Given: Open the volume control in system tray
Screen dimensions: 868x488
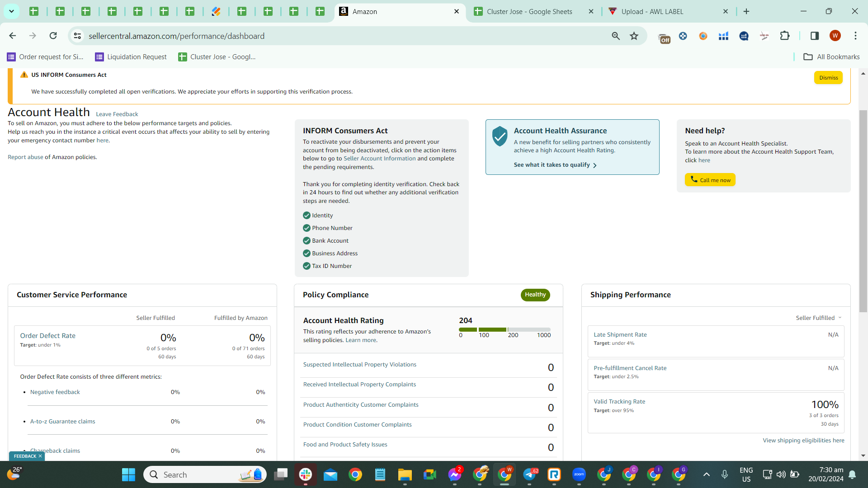Looking at the screenshot, I should click(x=781, y=474).
